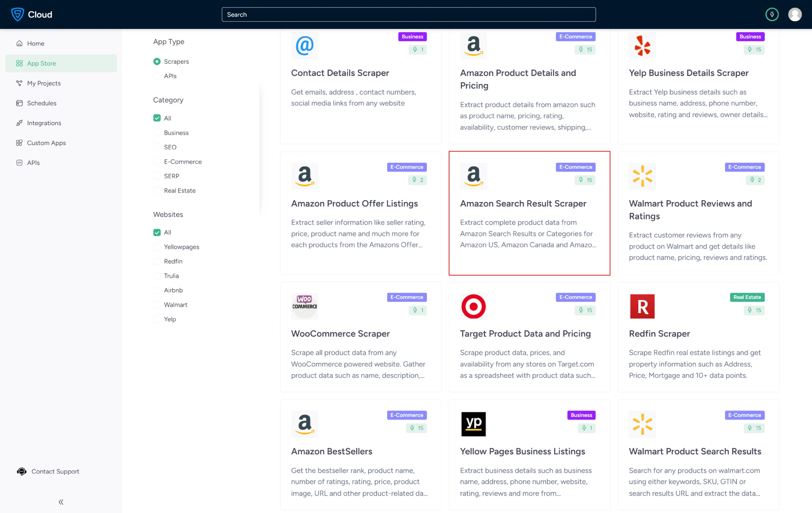Click the 15 credits badge on Amazon BestSellers

[416, 428]
